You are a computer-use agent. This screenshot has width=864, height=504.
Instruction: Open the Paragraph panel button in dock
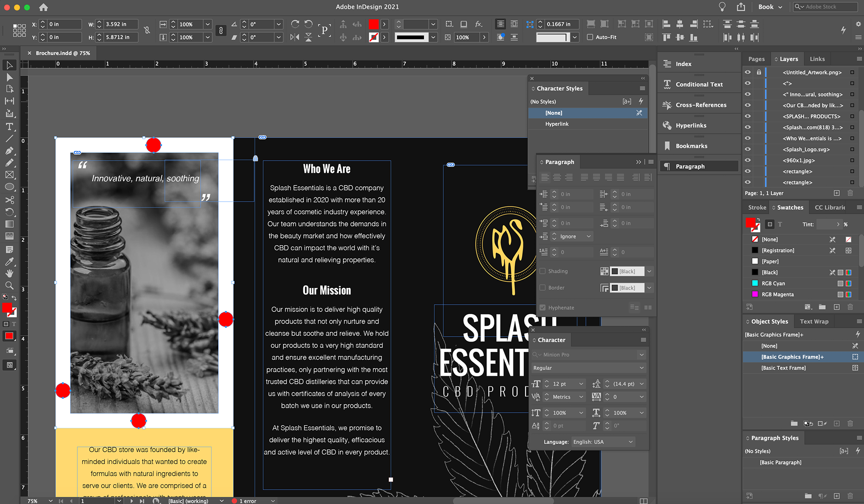[x=699, y=166]
